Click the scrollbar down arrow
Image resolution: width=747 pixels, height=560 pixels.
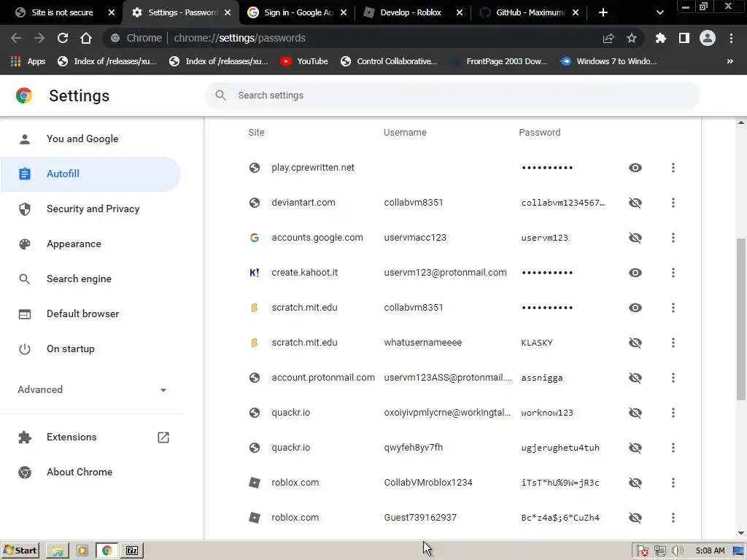tap(741, 533)
